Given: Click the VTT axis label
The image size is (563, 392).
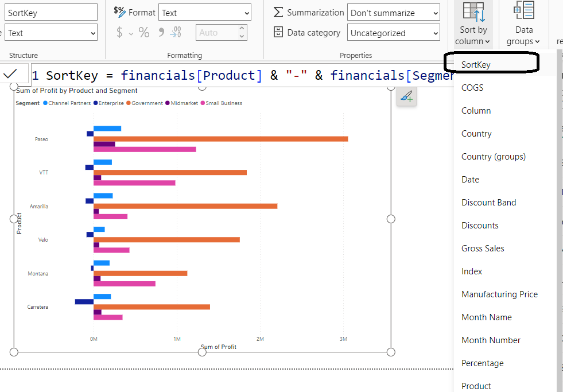Looking at the screenshot, I should pyautogui.click(x=44, y=173).
